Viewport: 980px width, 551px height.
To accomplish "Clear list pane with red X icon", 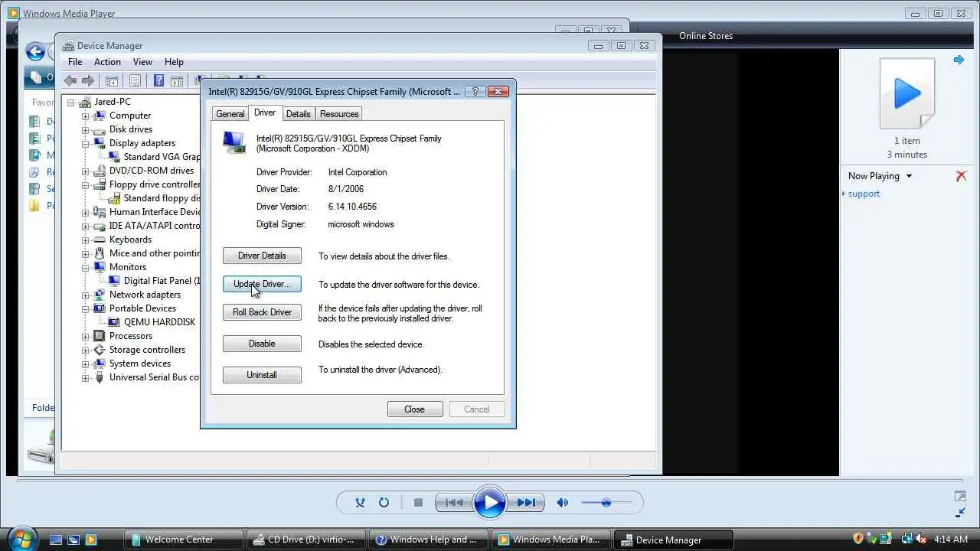I will click(961, 176).
